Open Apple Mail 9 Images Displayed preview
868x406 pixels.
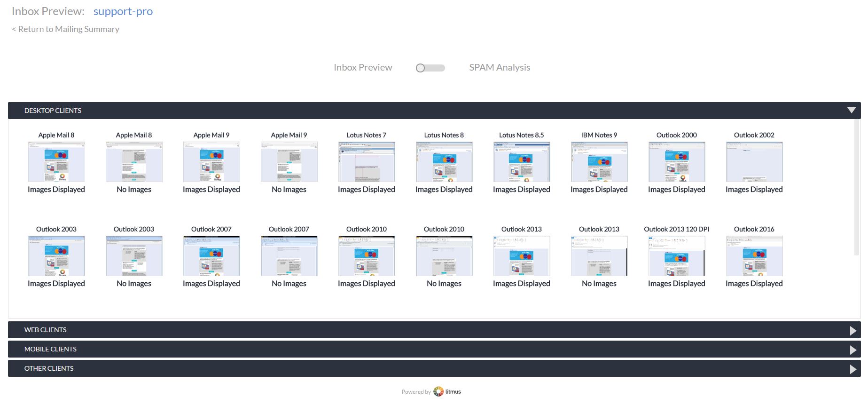point(211,162)
